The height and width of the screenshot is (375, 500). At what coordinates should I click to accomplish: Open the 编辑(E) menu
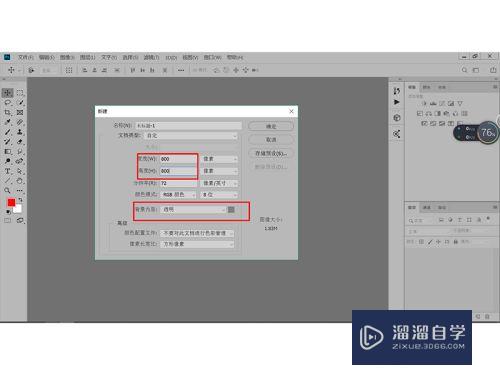point(46,57)
